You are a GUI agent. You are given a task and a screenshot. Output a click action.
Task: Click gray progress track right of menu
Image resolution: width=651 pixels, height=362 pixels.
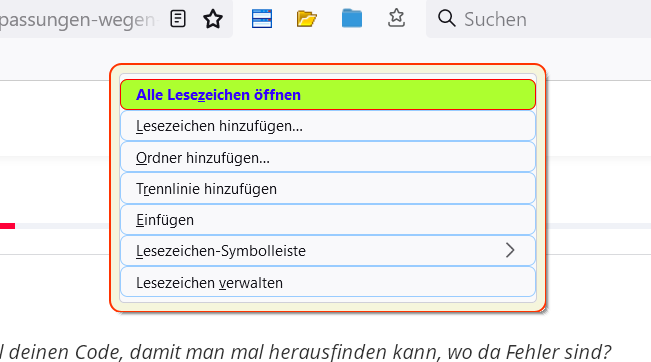[x=599, y=226]
